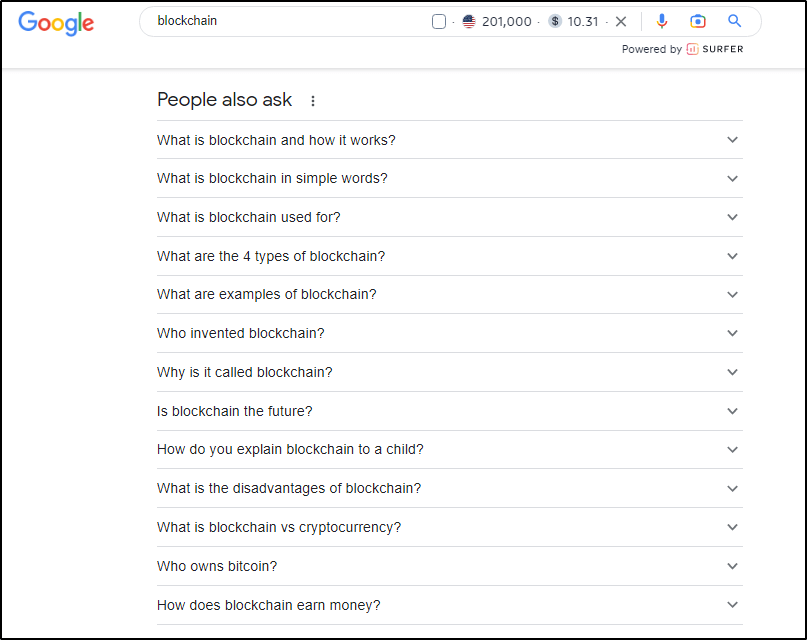Open People also ask options via three-dot icon
The image size is (807, 640).
[312, 101]
